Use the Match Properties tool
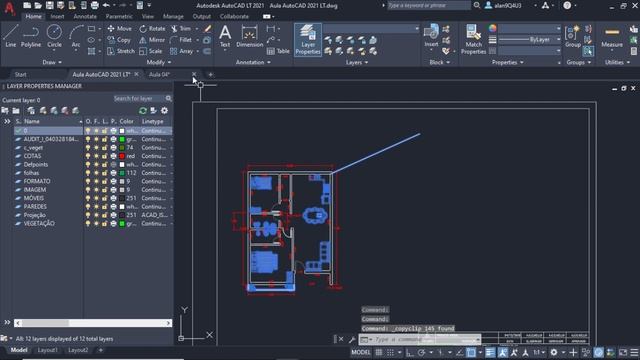Image resolution: width=640 pixels, height=360 pixels. 473,40
